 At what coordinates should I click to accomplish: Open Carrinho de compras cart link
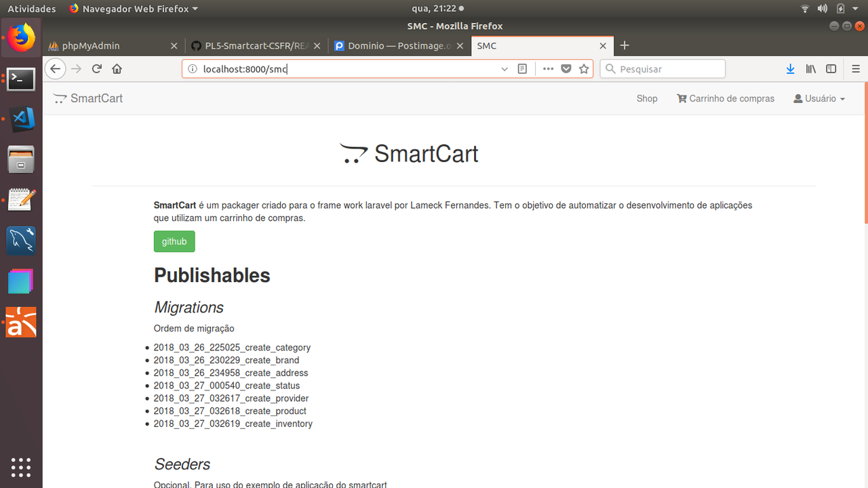click(x=726, y=98)
